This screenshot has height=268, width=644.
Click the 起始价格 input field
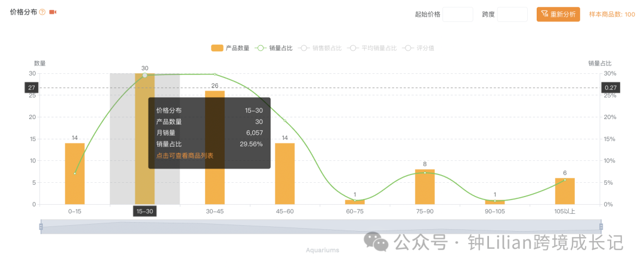pyautogui.click(x=457, y=14)
